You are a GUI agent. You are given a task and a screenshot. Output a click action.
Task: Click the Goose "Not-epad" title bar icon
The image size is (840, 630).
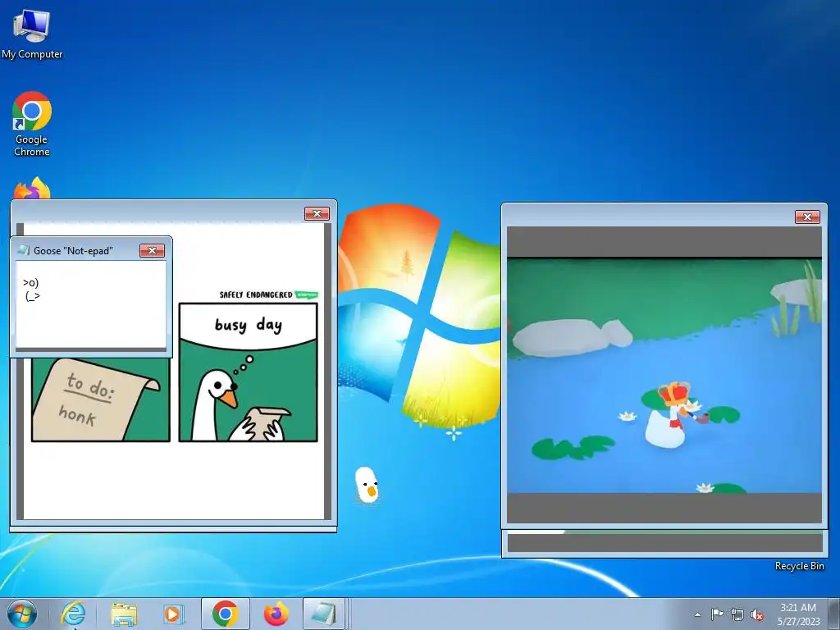[23, 250]
